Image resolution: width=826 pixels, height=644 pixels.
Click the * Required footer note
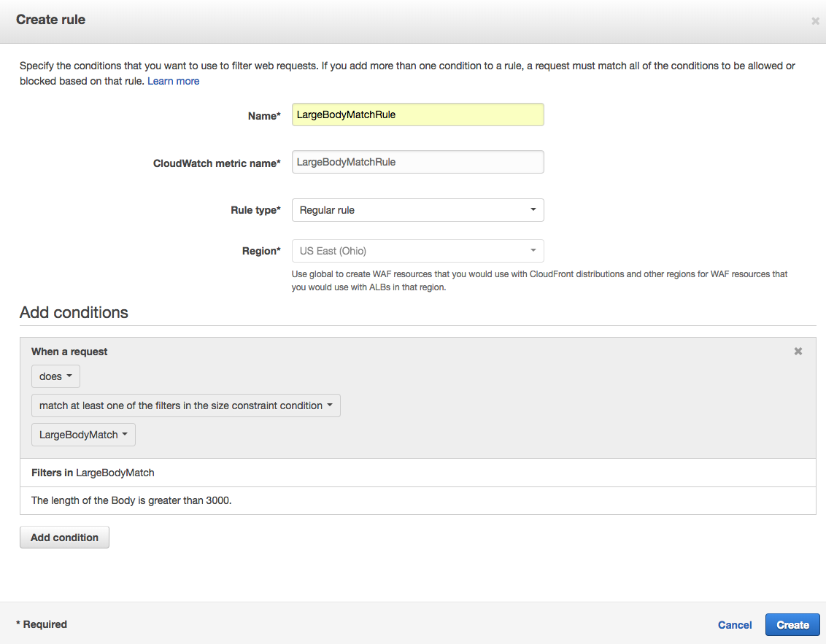coord(42,624)
